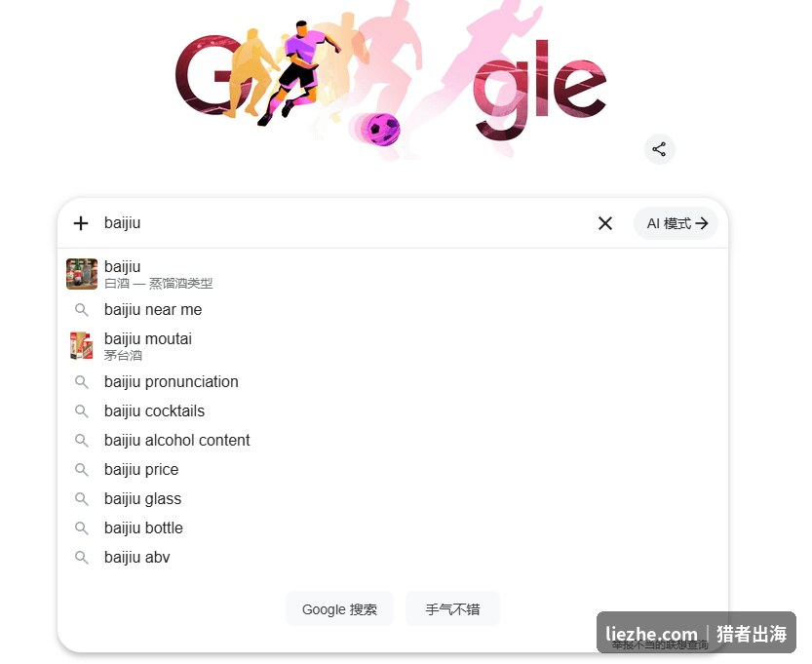Click the Google 搜索 button

coord(339,609)
